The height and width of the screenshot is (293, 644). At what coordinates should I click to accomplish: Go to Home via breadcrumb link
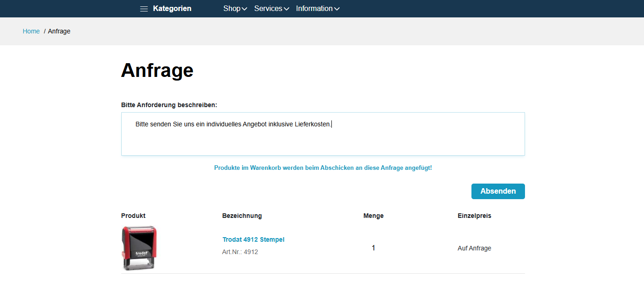[x=31, y=31]
